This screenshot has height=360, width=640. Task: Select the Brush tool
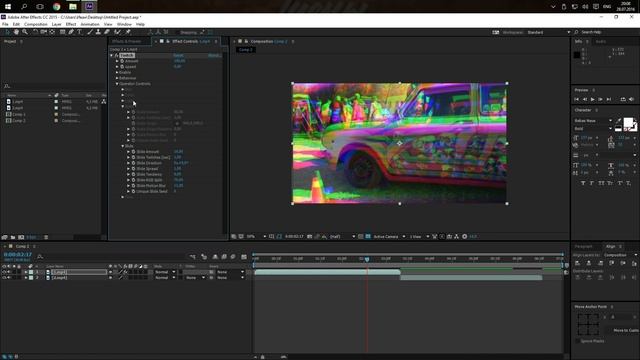(x=90, y=32)
